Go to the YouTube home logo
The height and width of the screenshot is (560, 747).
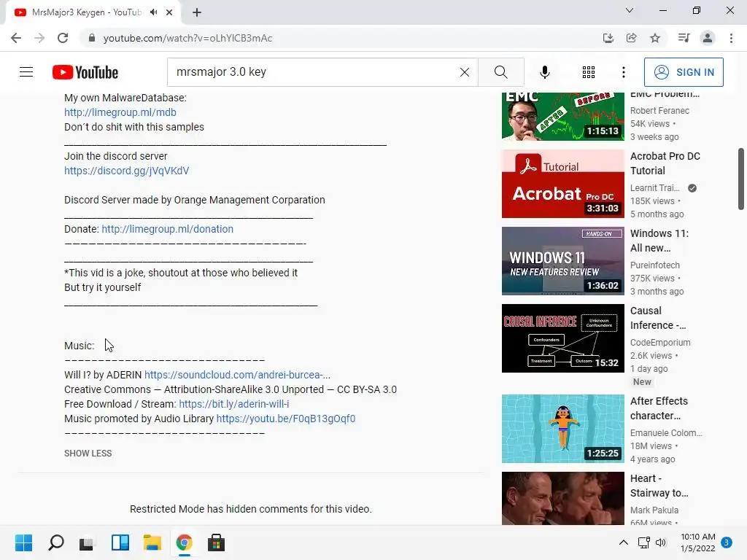point(85,72)
